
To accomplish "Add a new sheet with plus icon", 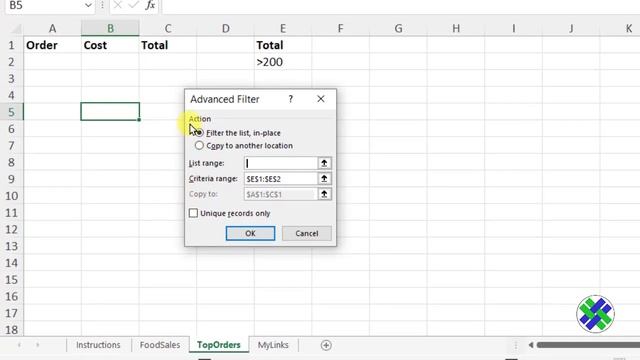I will 326,345.
